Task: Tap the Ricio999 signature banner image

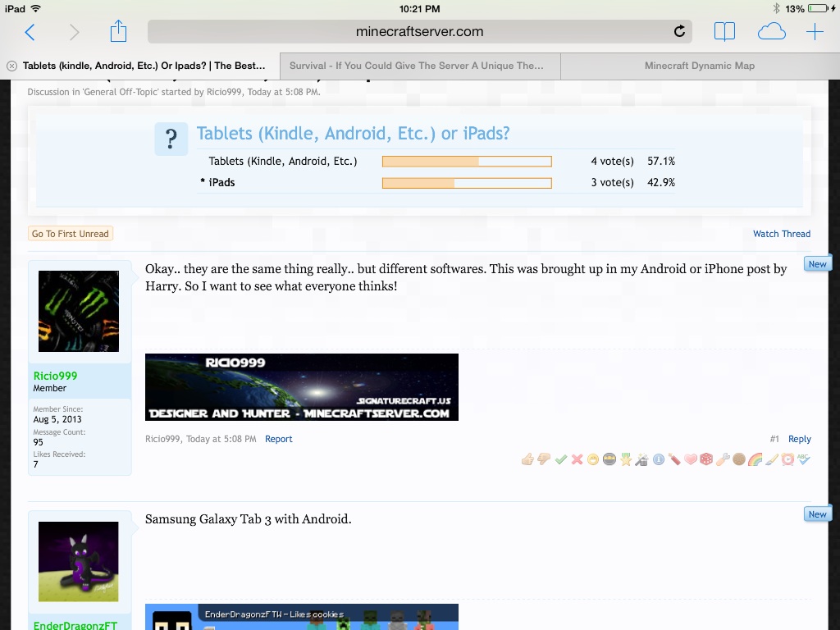Action: coord(302,387)
